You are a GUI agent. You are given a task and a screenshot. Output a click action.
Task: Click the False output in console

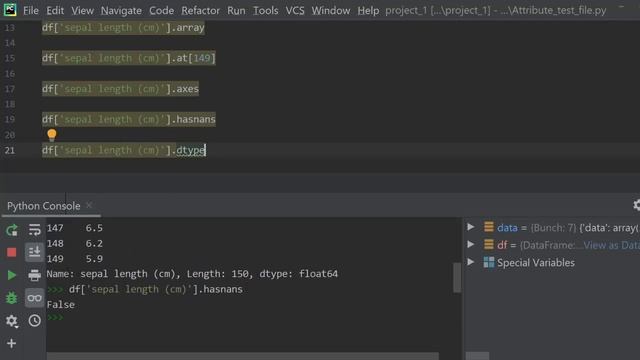[x=61, y=304]
